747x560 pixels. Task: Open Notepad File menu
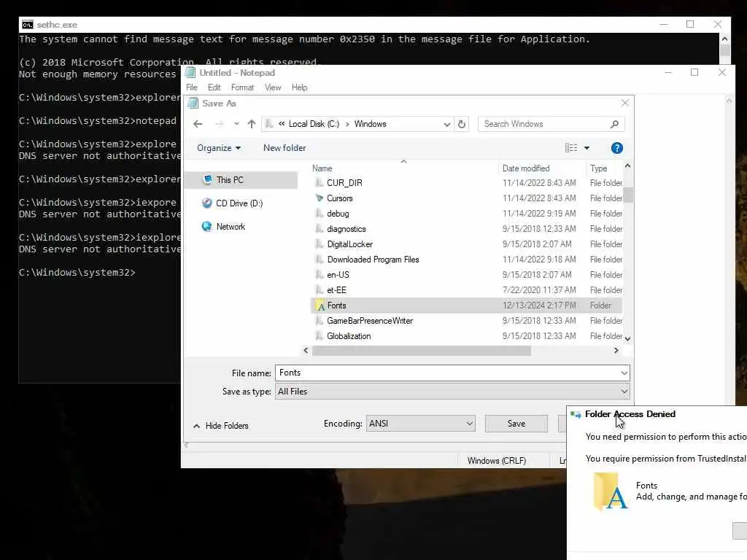tap(192, 87)
